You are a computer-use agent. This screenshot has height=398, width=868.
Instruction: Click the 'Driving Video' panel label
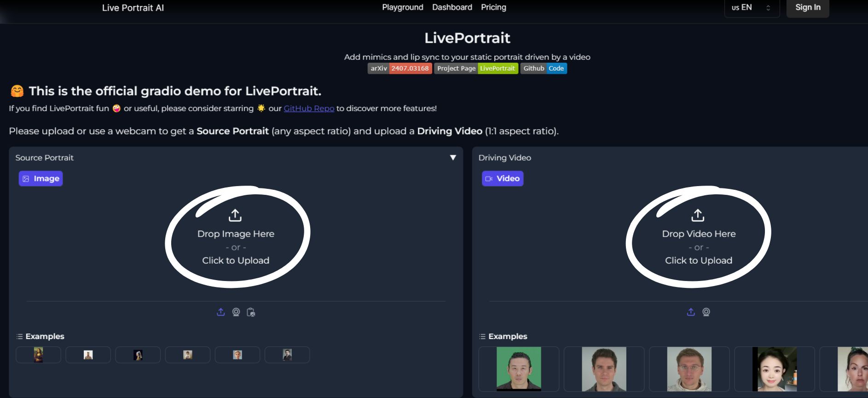pyautogui.click(x=504, y=158)
